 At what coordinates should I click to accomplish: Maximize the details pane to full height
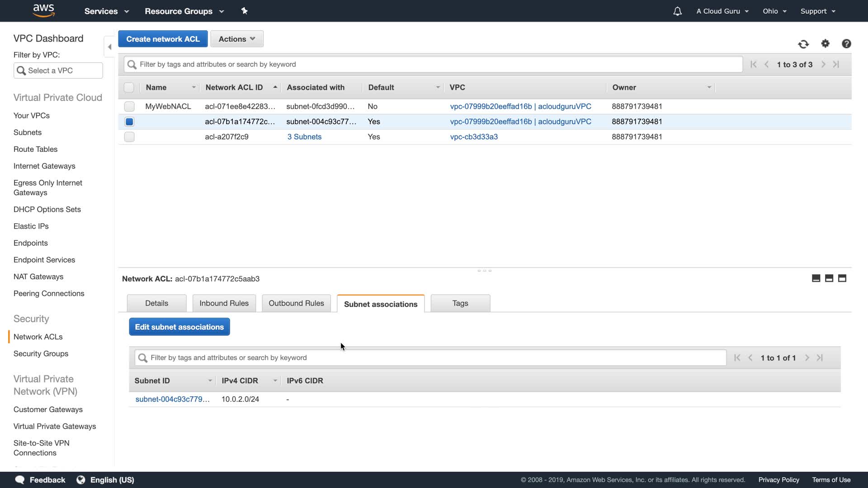[842, 278]
